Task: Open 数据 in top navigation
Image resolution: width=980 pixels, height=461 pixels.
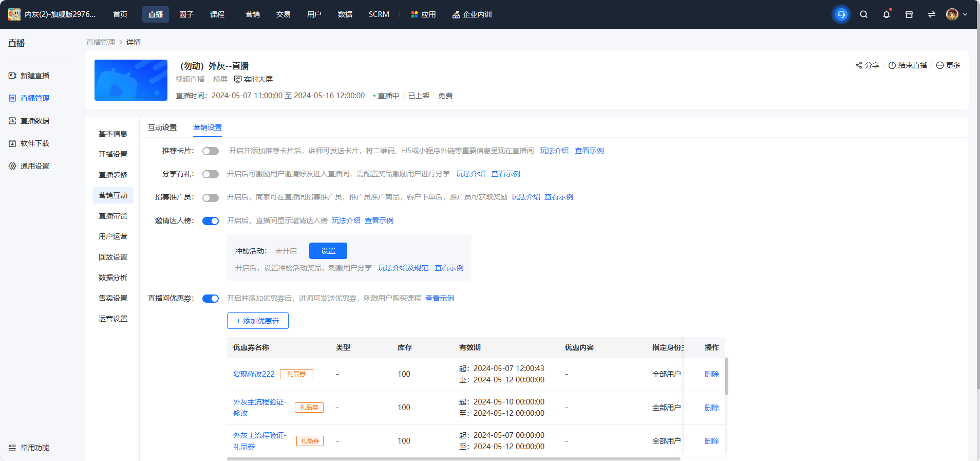Action: (345, 14)
